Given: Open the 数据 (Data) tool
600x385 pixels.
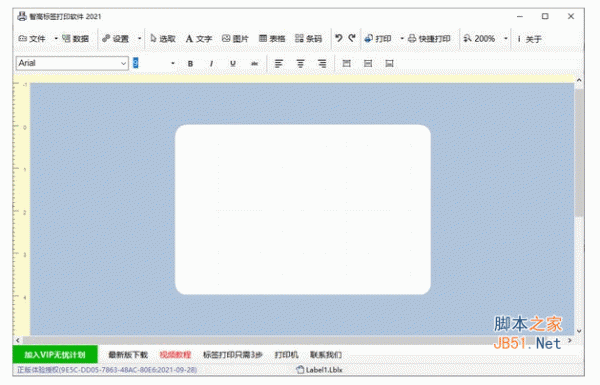Looking at the screenshot, I should click(75, 39).
